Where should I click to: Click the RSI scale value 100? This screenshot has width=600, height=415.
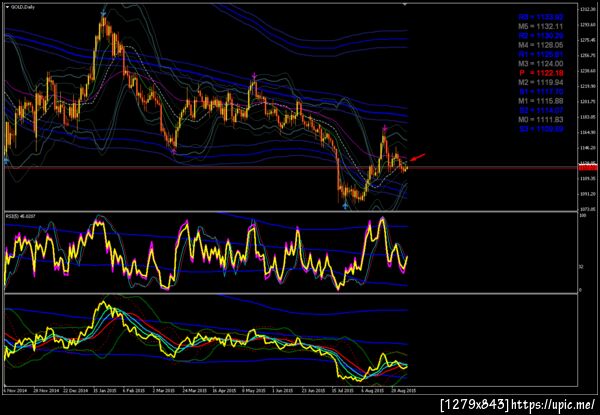click(x=582, y=216)
